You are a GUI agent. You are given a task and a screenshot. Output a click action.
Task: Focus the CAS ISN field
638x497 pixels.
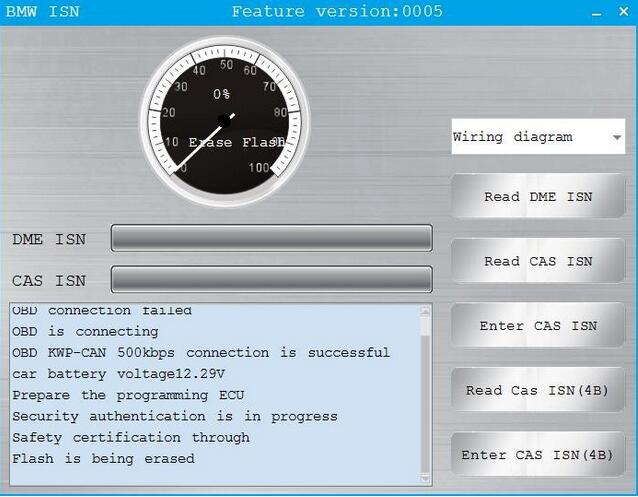pos(271,280)
